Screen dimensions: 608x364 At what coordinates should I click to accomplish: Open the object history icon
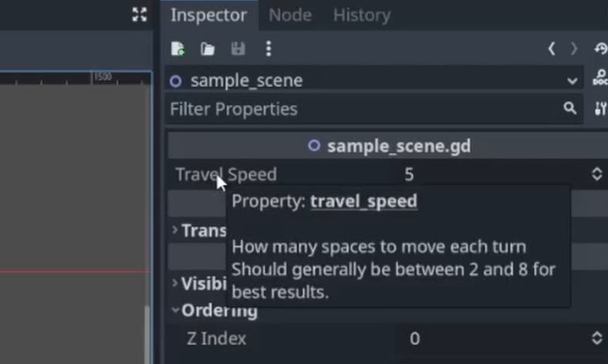click(x=601, y=49)
